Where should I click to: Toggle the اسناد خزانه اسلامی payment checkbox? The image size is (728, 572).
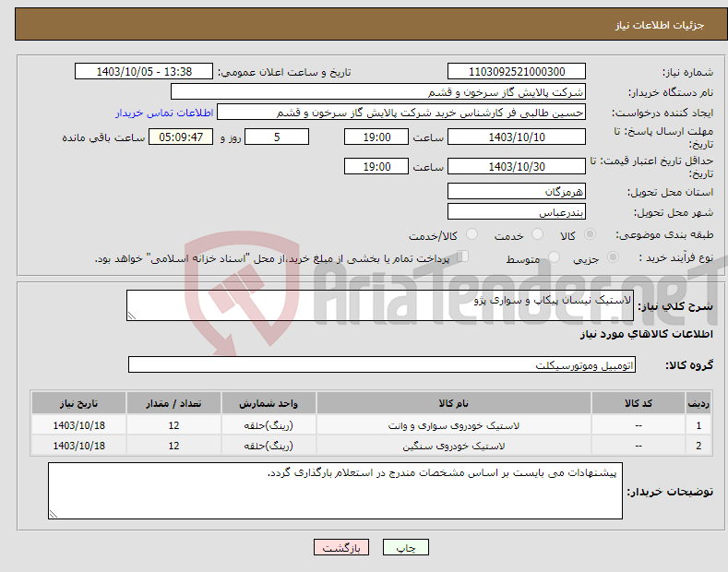pos(463,256)
